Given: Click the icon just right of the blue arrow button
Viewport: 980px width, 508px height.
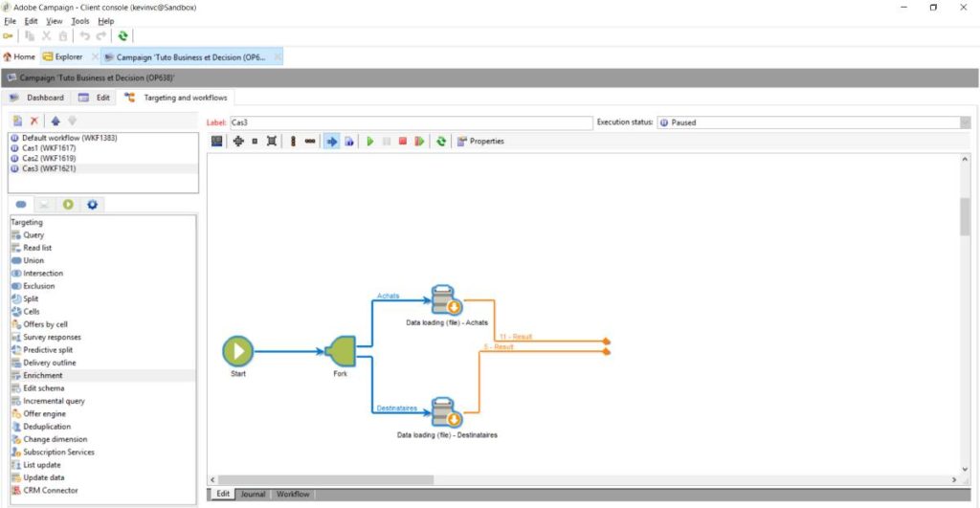Looking at the screenshot, I should coord(348,142).
